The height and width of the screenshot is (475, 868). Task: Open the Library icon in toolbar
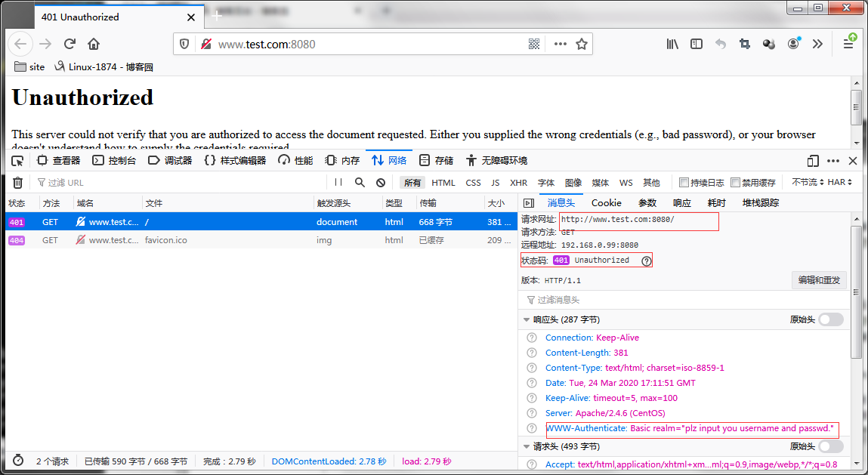[x=672, y=45]
